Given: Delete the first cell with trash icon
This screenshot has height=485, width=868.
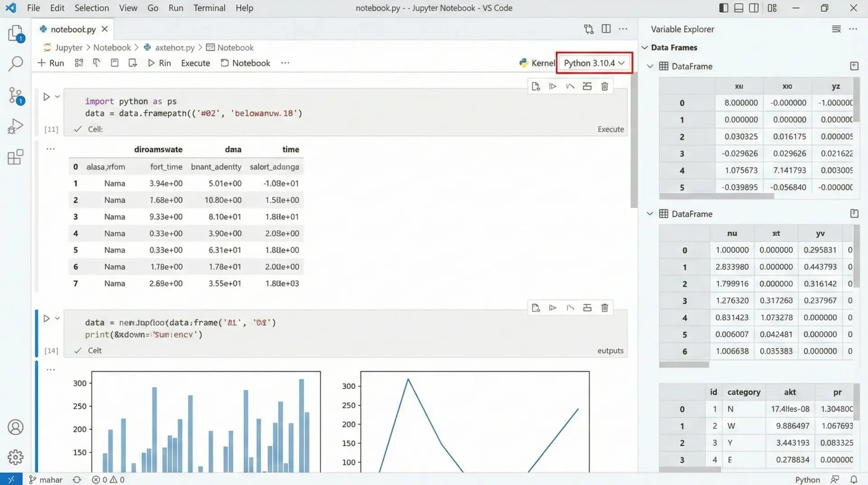Looking at the screenshot, I should click(x=604, y=86).
